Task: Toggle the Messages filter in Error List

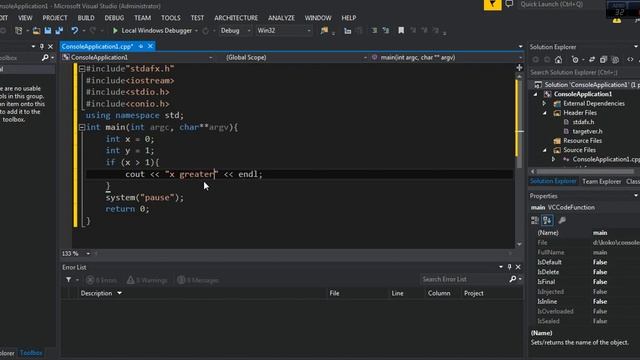Action: pyautogui.click(x=198, y=280)
